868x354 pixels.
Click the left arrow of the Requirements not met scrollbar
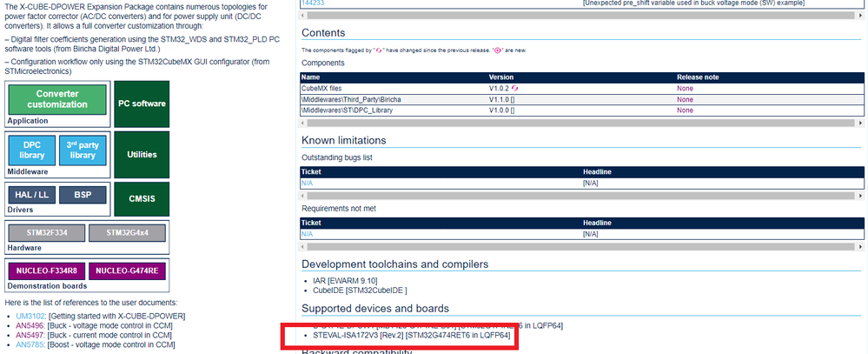tap(303, 246)
